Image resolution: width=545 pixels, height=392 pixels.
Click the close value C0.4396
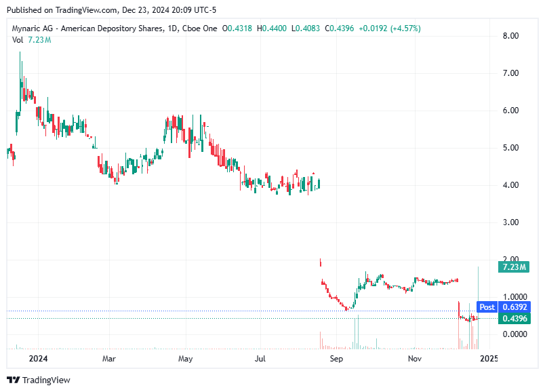click(x=339, y=28)
